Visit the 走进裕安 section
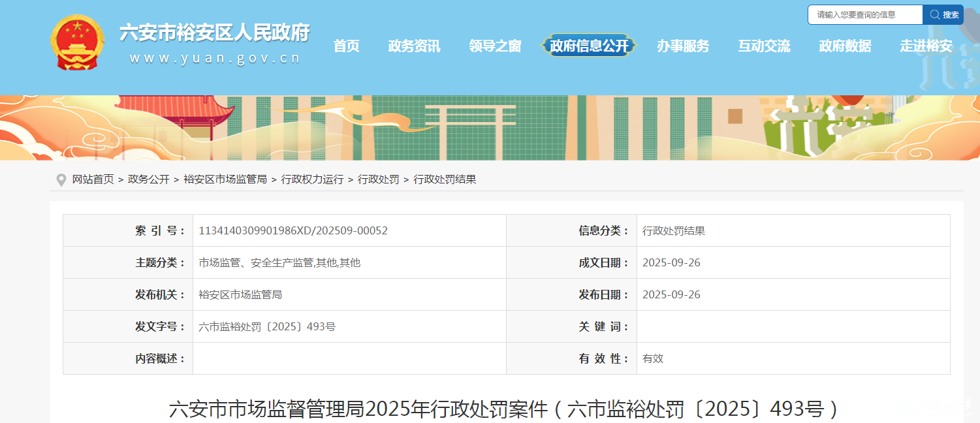 click(926, 46)
